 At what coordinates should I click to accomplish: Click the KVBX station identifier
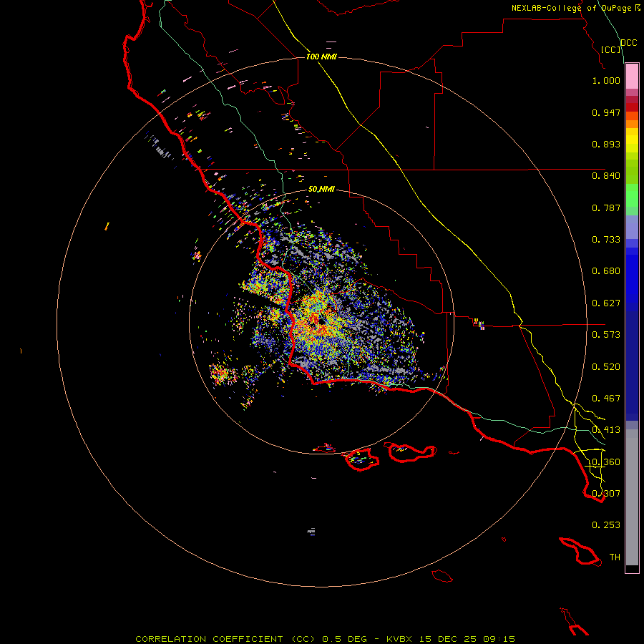(399, 639)
